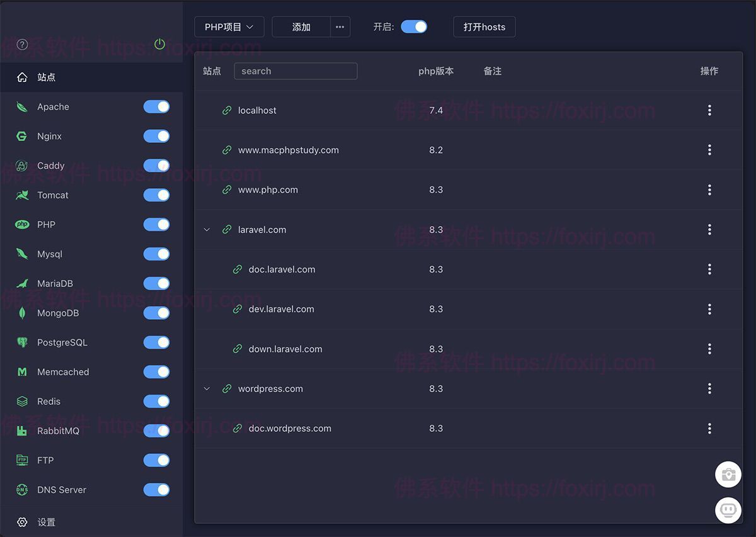Viewport: 756px width, 537px height.
Task: Click inside the search input field
Action: pos(295,71)
